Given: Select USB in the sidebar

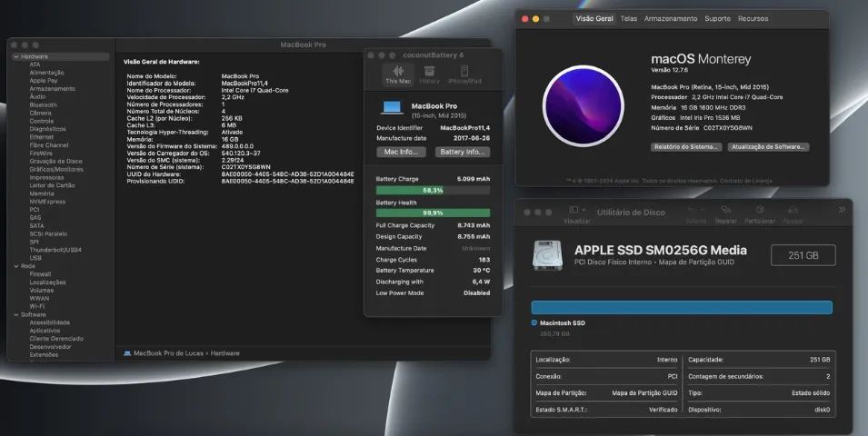Looking at the screenshot, I should 35,258.
